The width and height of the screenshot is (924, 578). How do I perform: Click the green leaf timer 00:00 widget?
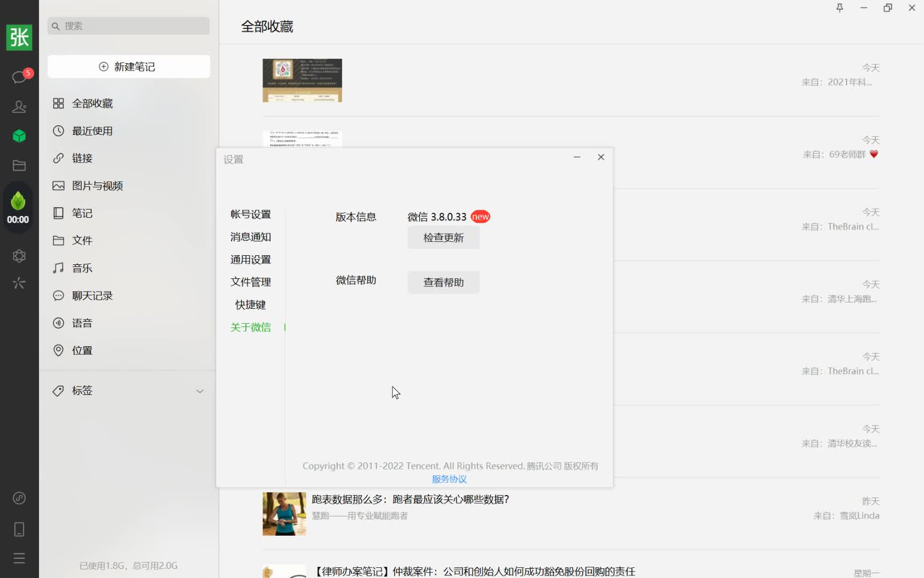coord(18,208)
